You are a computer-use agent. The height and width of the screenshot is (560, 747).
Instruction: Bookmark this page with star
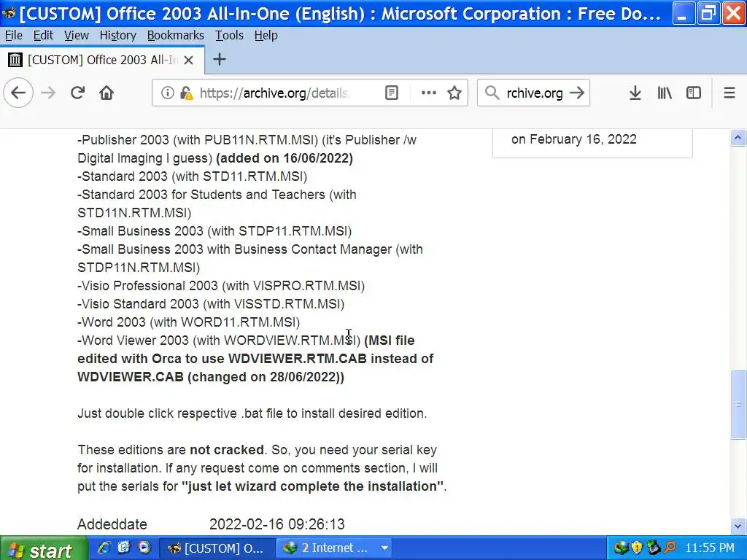[x=454, y=93]
